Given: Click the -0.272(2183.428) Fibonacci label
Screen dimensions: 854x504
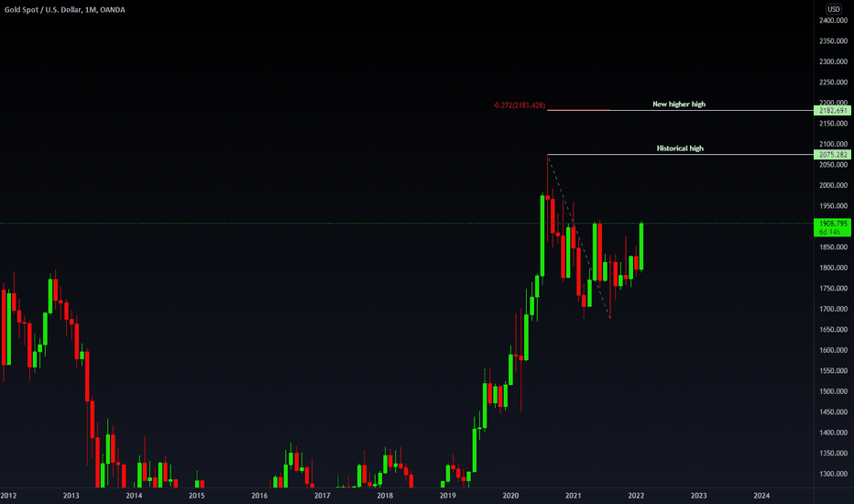Looking at the screenshot, I should tap(519, 105).
